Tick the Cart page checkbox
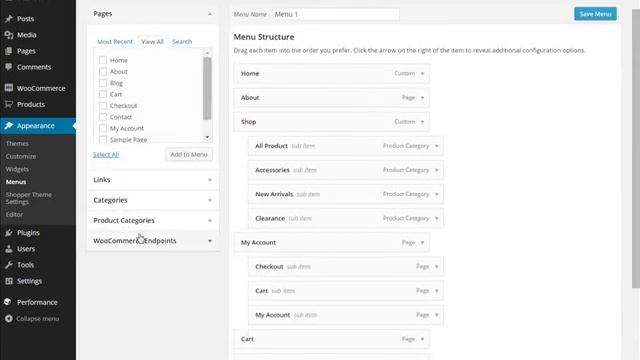 [x=103, y=94]
